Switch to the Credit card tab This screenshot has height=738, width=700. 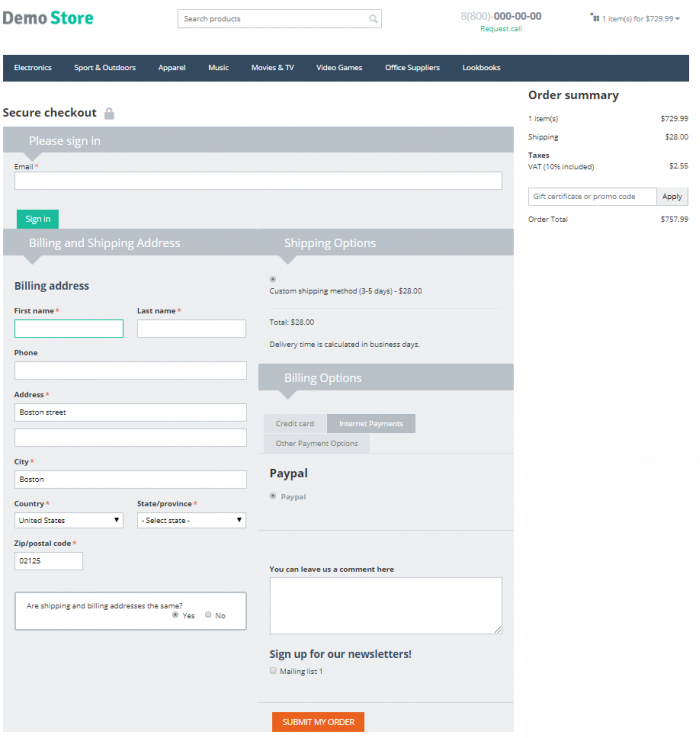295,424
